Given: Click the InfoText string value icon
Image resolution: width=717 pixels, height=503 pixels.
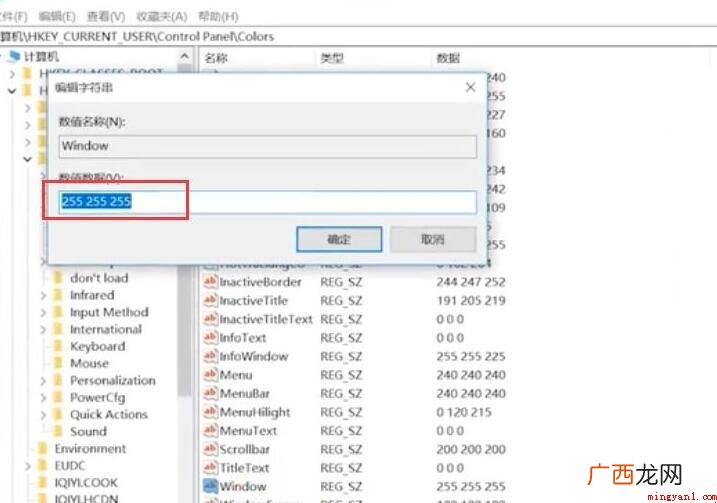Looking at the screenshot, I should click(210, 337).
